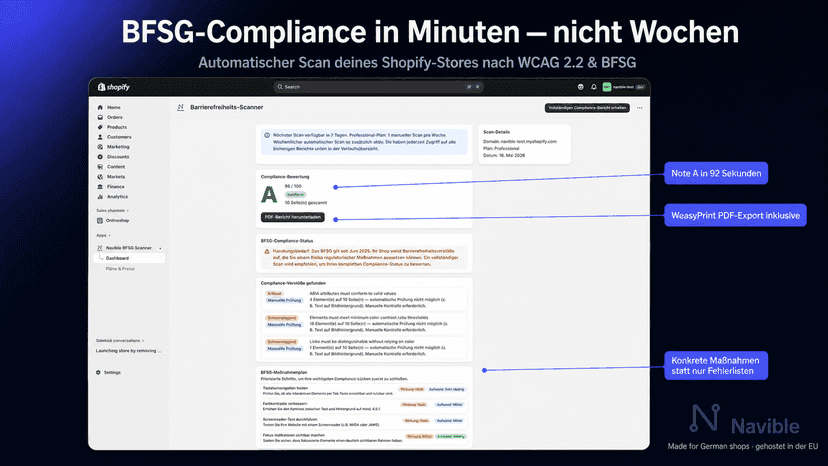Click the green navible-test store avatar
The height and width of the screenshot is (466, 828).
click(607, 87)
